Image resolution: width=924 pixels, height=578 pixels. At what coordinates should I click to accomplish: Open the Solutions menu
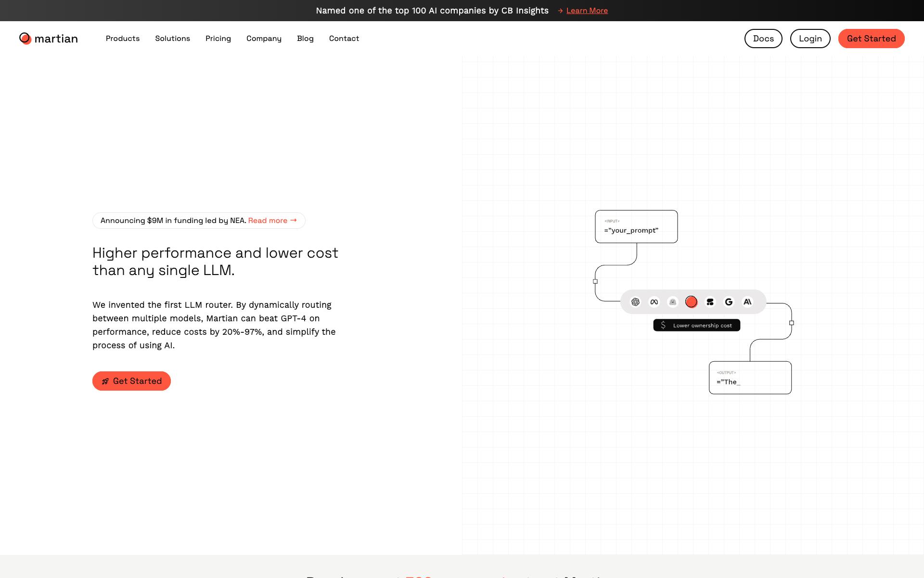pyautogui.click(x=172, y=39)
